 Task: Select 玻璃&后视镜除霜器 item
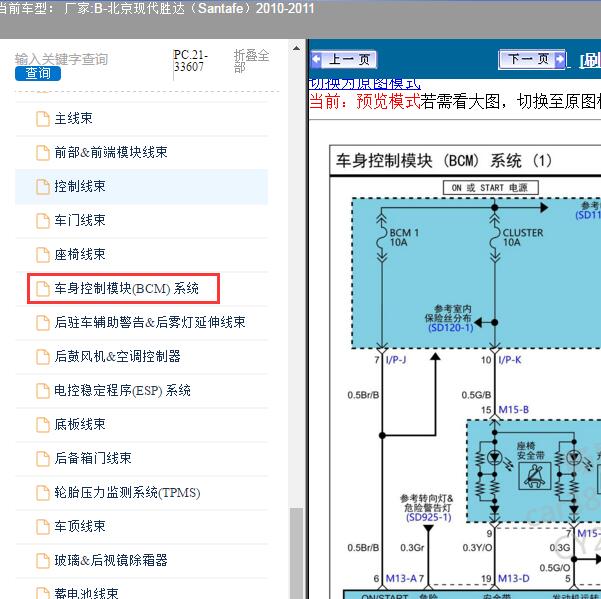tap(141, 560)
